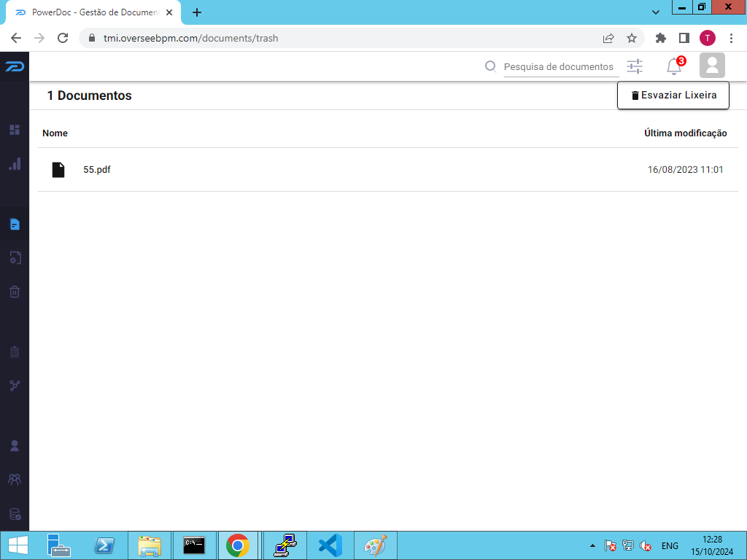Open the bar chart reports icon
Screen dimensions: 747x560
pyautogui.click(x=15, y=164)
